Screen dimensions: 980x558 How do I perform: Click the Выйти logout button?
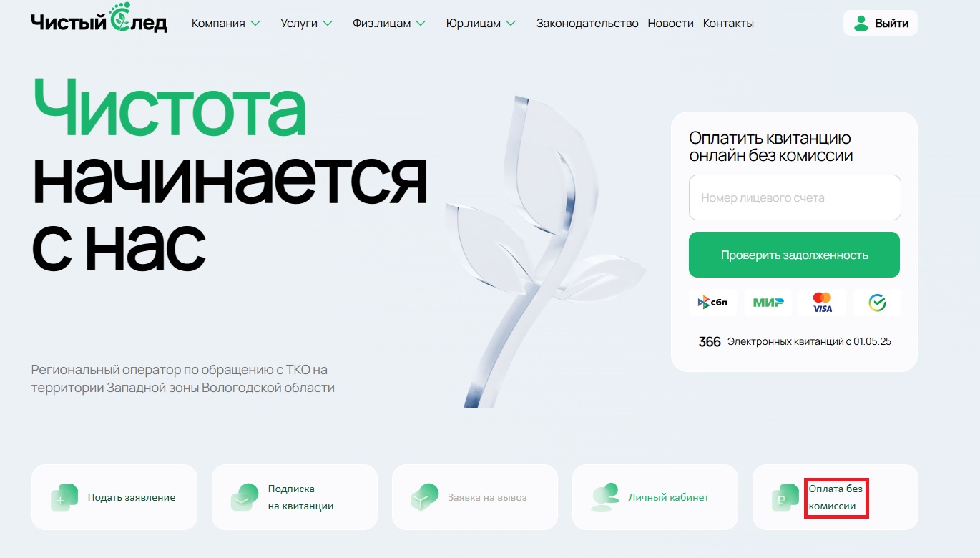(x=881, y=24)
